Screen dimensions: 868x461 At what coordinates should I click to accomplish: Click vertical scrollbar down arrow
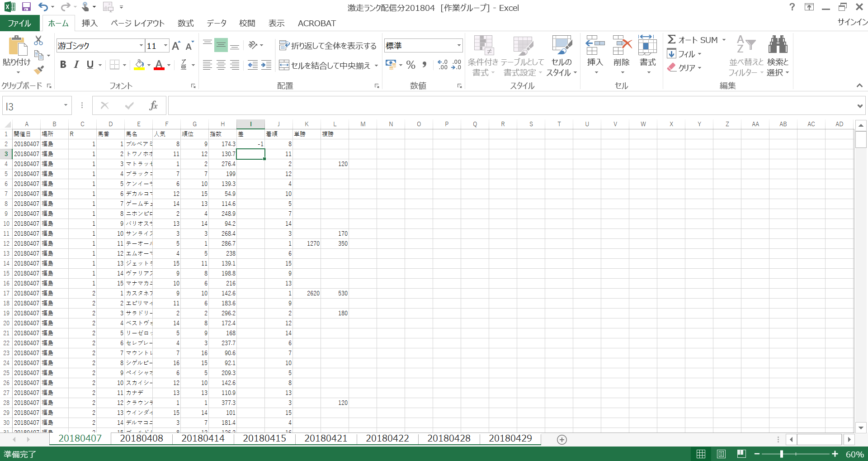(861, 428)
